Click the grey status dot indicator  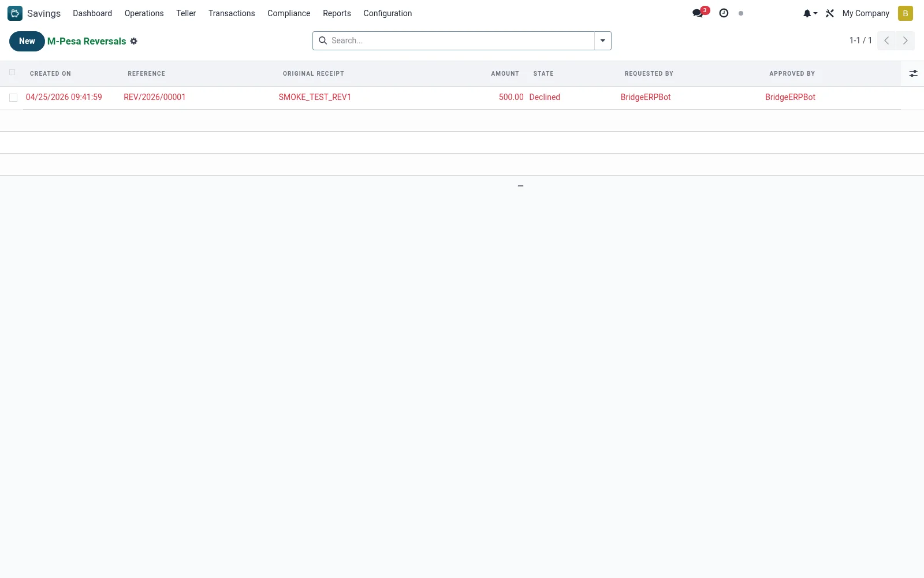741,13
